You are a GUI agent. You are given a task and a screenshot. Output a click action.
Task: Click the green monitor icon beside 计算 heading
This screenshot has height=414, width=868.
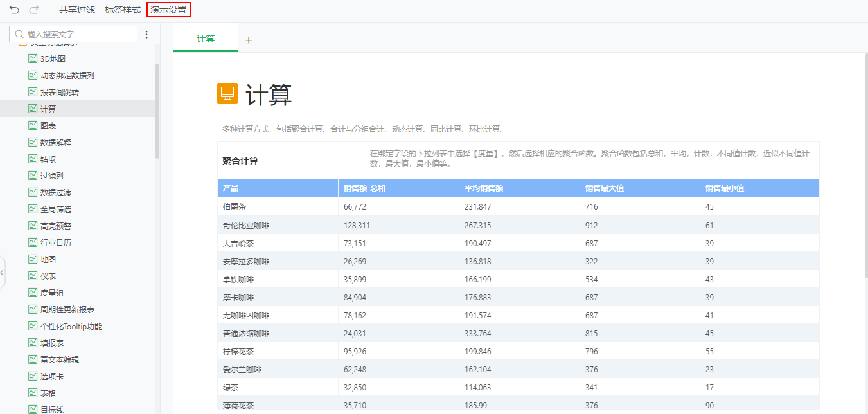[x=227, y=94]
